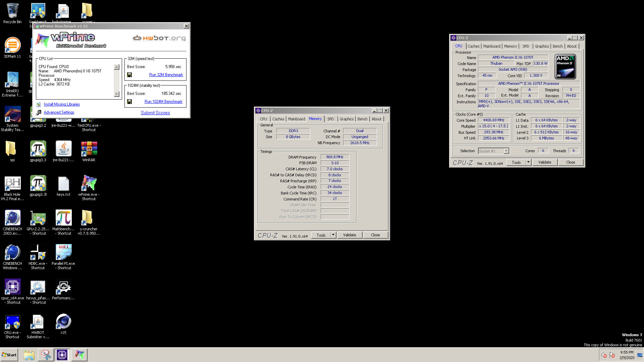Image resolution: width=644 pixels, height=362 pixels.
Task: Open the y-cruncher folder icon
Action: (x=89, y=222)
